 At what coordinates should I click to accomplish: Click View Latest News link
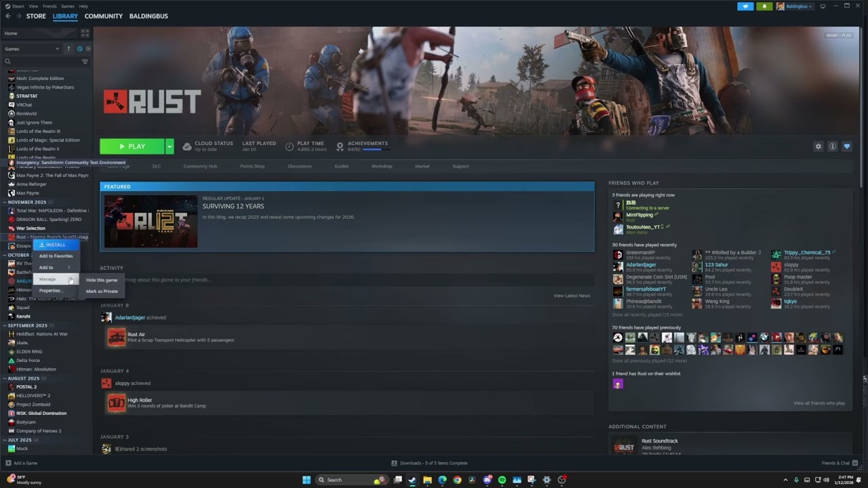[572, 296]
